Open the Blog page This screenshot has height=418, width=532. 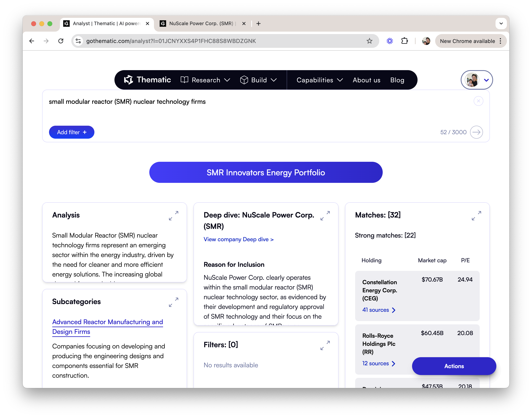tap(397, 80)
